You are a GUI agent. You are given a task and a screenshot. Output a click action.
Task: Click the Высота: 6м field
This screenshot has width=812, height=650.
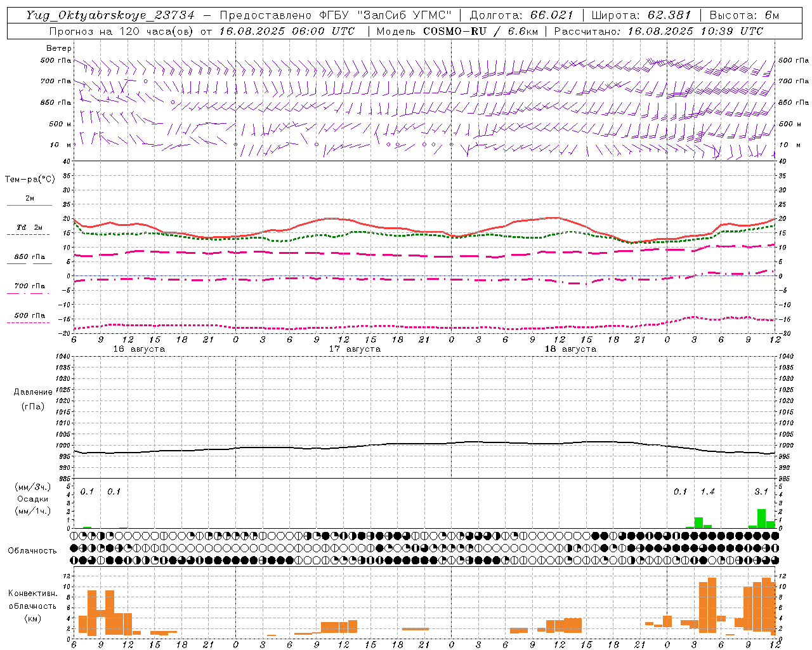tap(745, 15)
